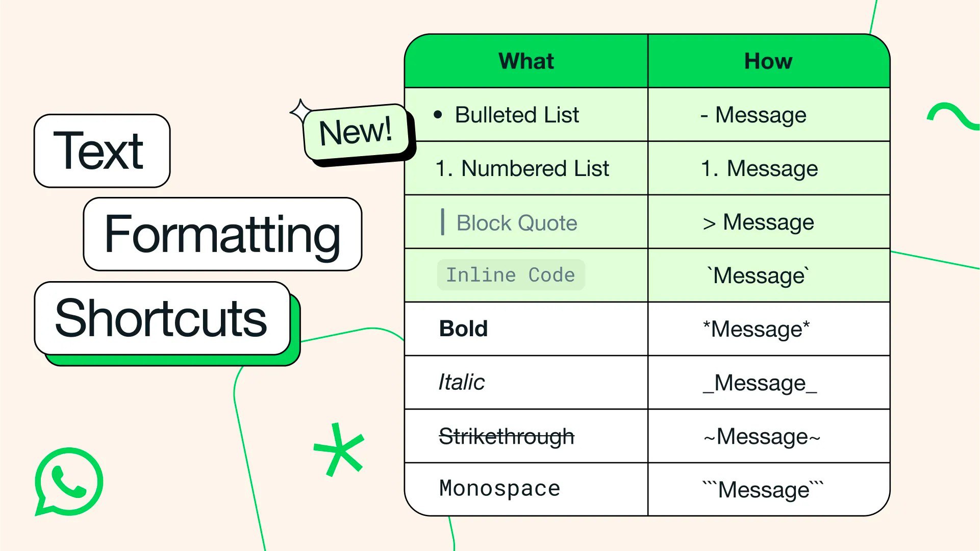Click the numbered list '1.' icon

[443, 167]
